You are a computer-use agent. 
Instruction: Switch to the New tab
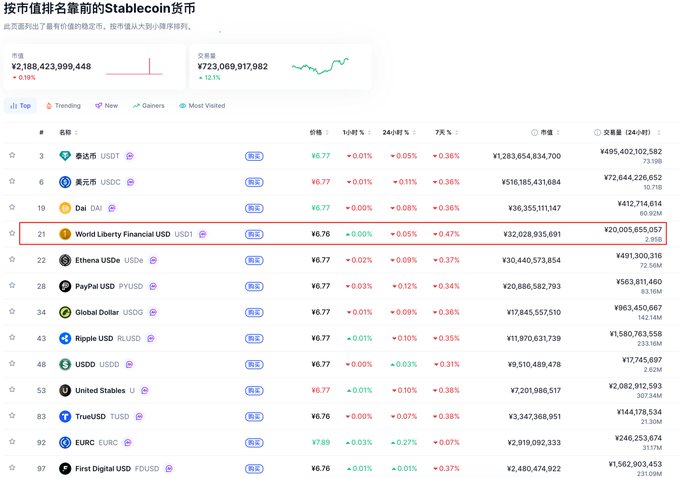coord(107,105)
